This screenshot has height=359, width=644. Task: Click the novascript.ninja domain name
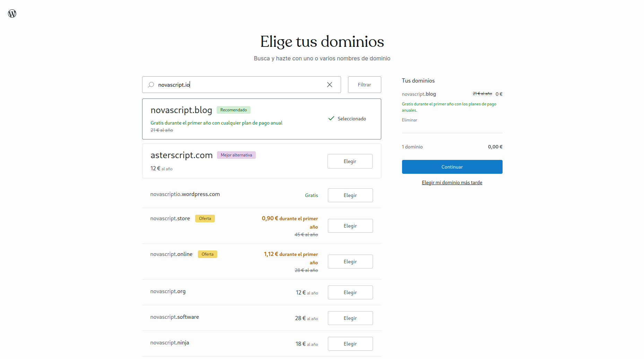coord(169,343)
